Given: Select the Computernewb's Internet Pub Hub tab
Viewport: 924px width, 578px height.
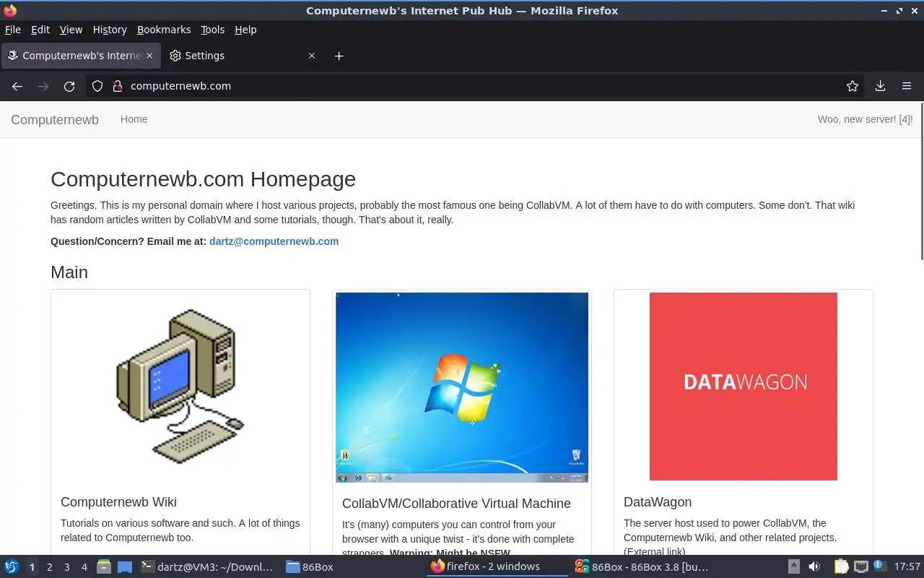Looking at the screenshot, I should coord(80,56).
